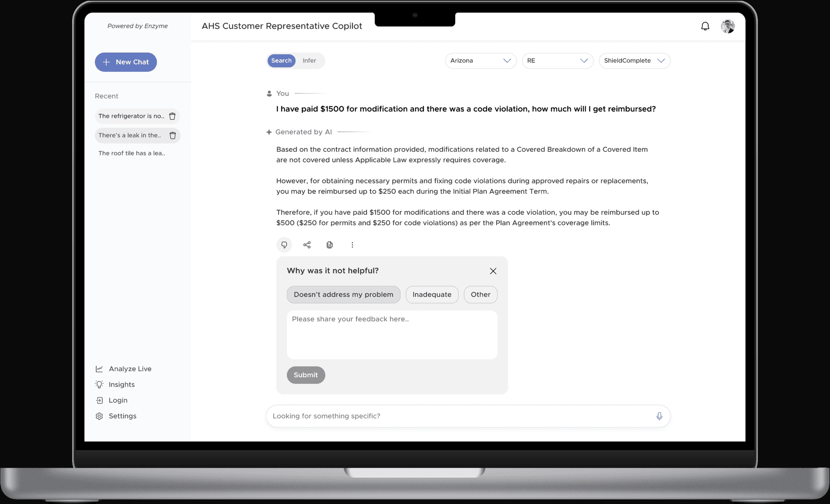Switch to Infer mode
The width and height of the screenshot is (830, 504).
click(309, 60)
